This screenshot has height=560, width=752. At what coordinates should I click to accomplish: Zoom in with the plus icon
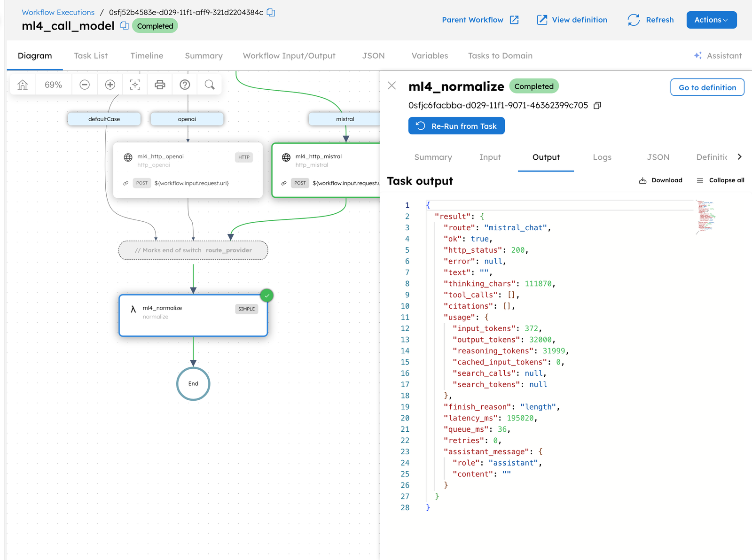[110, 85]
